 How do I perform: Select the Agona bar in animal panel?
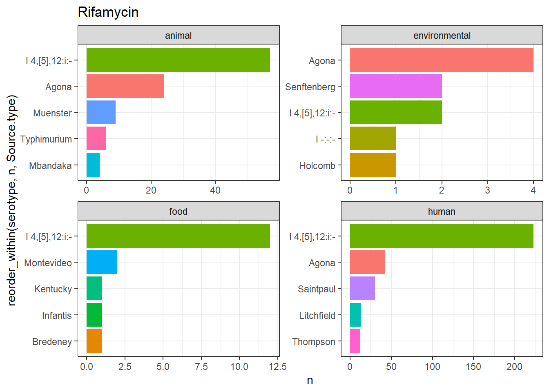point(125,86)
